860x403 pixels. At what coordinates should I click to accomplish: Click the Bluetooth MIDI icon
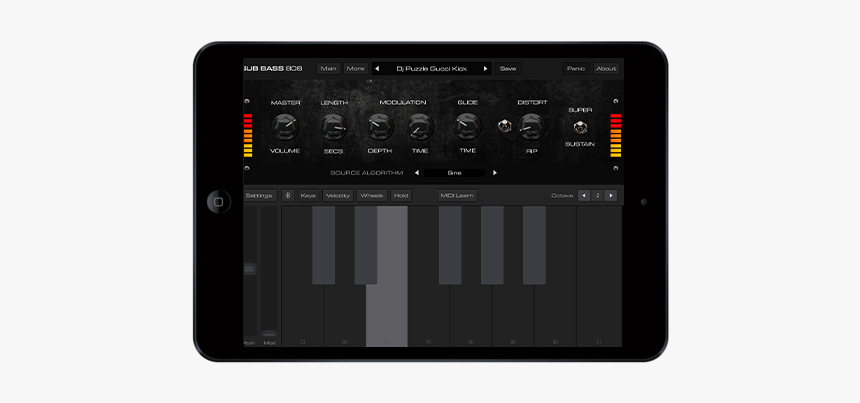(x=288, y=195)
